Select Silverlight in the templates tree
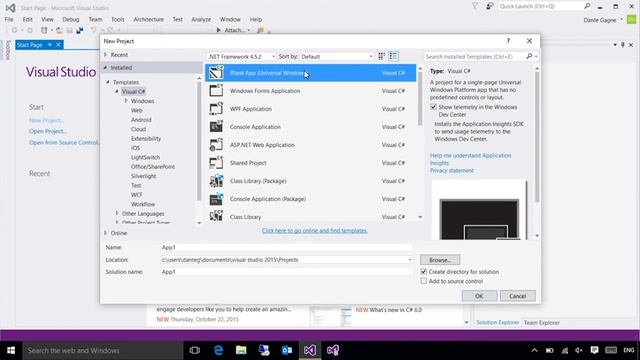This screenshot has width=640, height=360. pyautogui.click(x=143, y=176)
